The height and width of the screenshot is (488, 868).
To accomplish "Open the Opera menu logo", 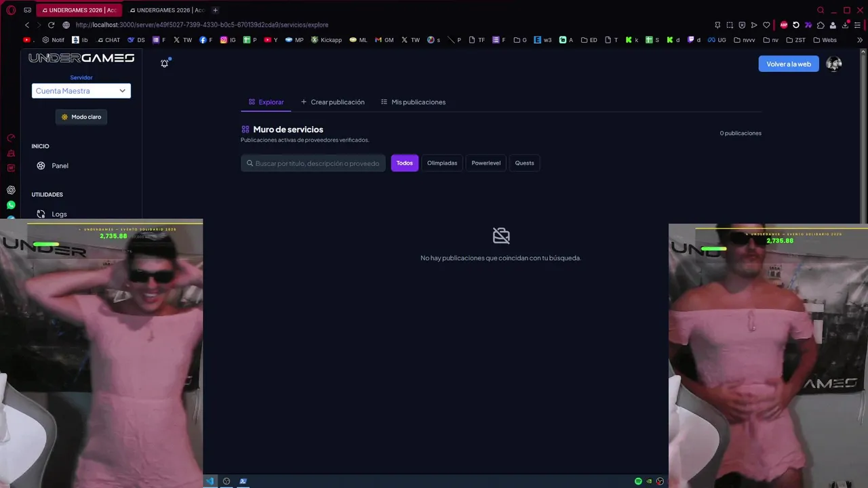I will (11, 10).
